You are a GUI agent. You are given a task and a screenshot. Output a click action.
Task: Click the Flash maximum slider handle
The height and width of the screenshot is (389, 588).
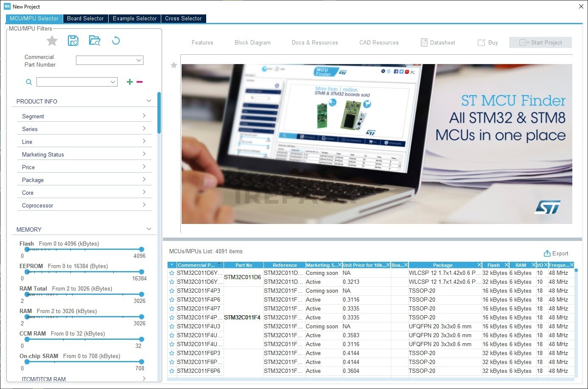(141, 249)
